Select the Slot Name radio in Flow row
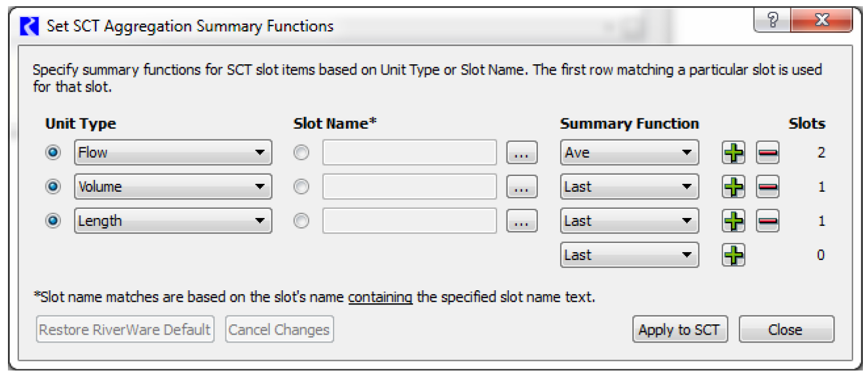Screen dimensions: 868x383 301,153
